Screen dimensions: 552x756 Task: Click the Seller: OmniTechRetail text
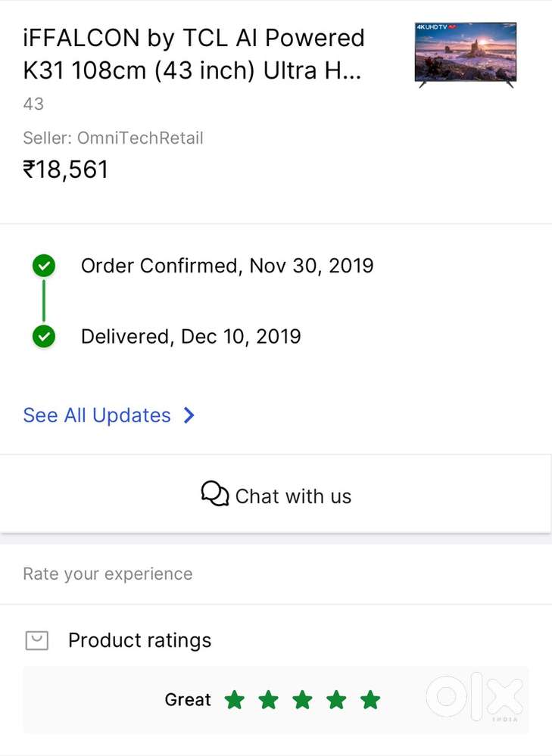pyautogui.click(x=113, y=138)
